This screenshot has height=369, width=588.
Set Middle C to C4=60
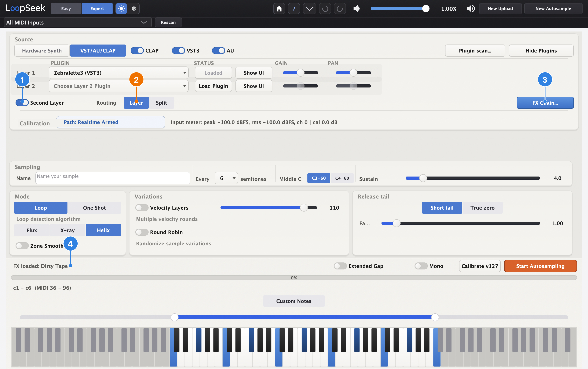(342, 178)
